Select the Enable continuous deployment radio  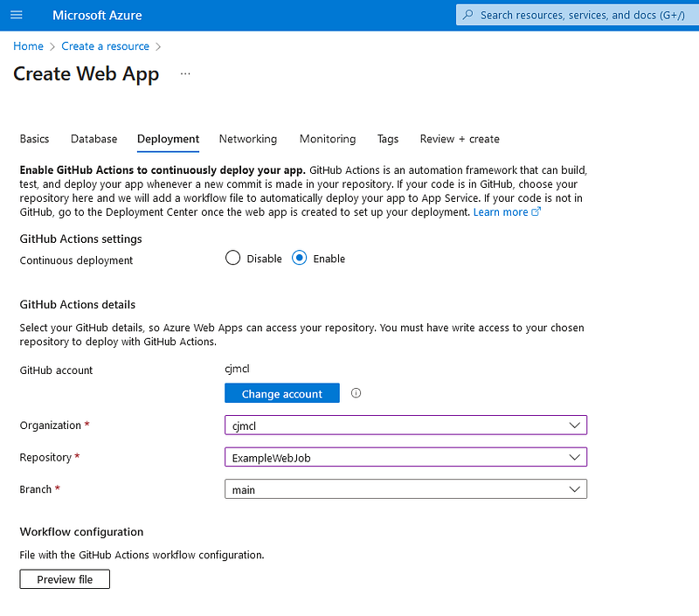pos(299,258)
